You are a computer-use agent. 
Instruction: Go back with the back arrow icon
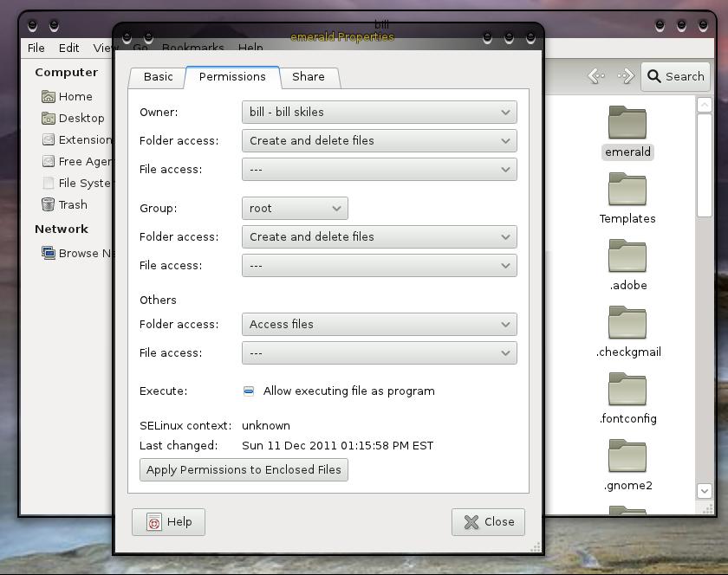click(x=596, y=75)
